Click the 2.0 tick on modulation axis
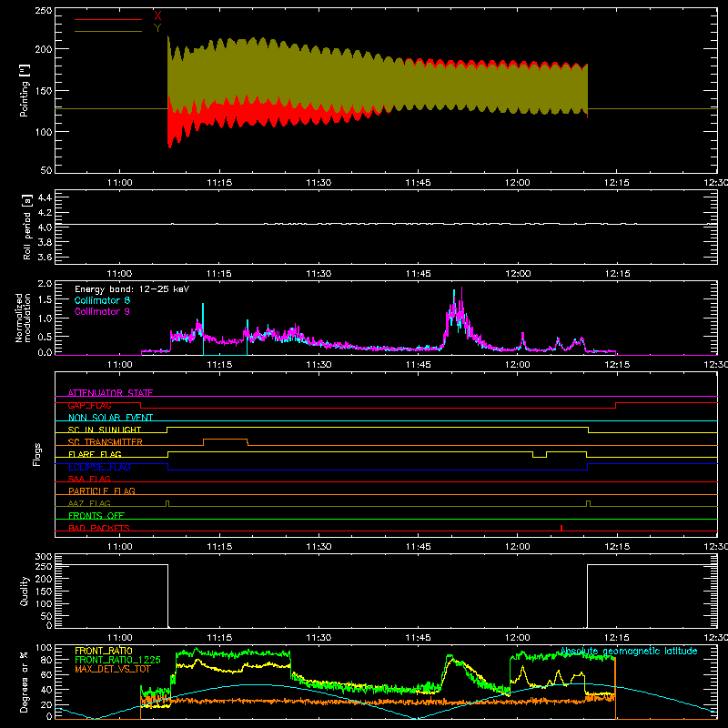This screenshot has width=728, height=728. 45,284
